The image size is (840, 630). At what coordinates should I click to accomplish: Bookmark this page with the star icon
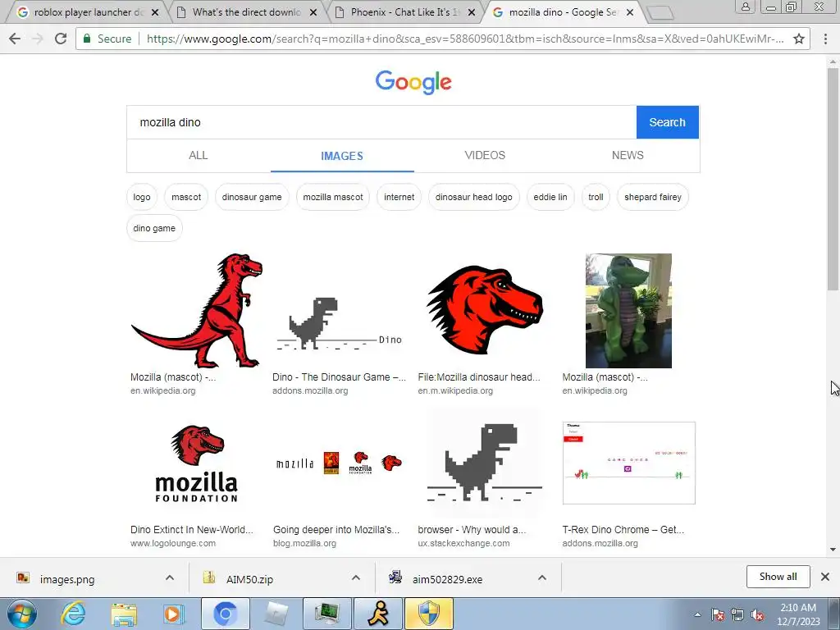point(799,39)
